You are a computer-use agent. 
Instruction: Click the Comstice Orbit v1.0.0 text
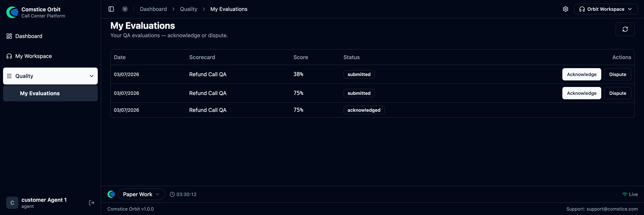(x=131, y=209)
